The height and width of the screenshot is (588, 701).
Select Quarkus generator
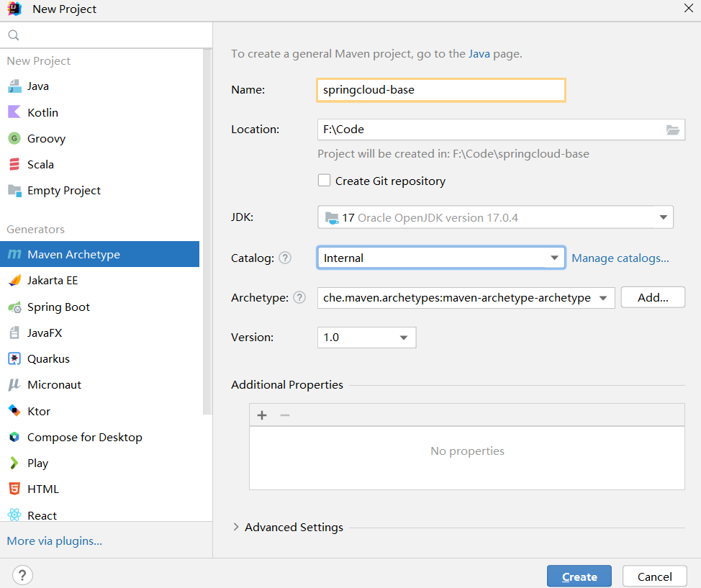[99, 358]
